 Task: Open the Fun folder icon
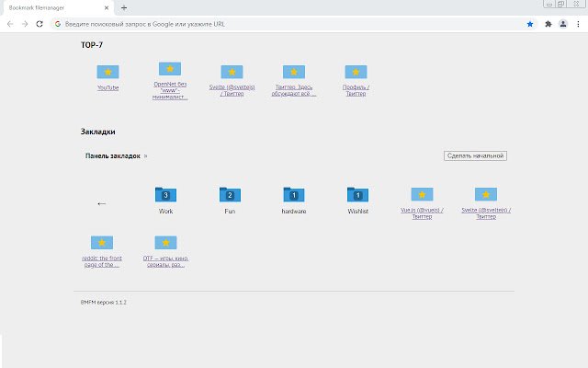(x=230, y=194)
